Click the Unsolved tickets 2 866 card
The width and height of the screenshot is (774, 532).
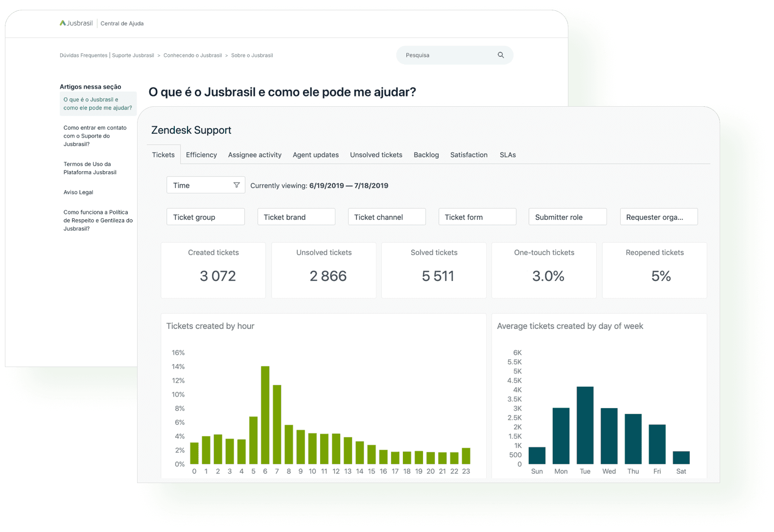coord(324,270)
